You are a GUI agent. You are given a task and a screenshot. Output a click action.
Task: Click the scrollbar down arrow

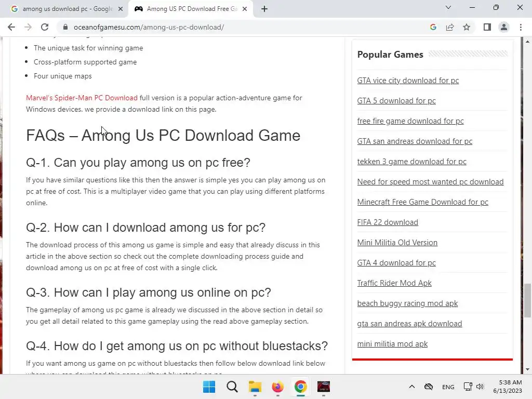[527, 369]
